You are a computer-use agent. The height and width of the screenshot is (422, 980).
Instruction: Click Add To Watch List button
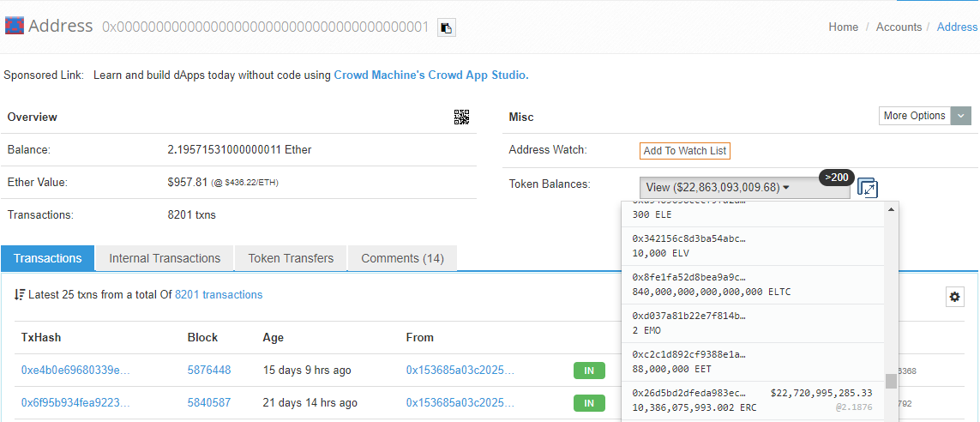click(x=685, y=151)
